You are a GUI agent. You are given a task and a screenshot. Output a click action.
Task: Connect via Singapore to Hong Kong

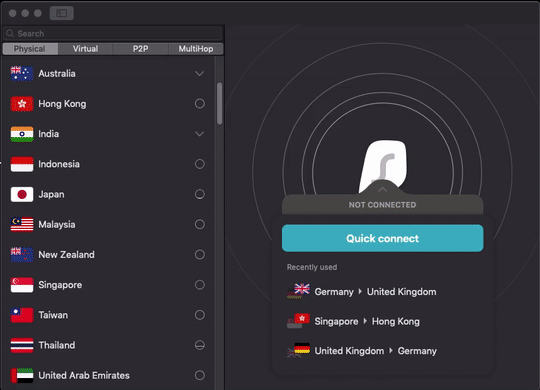point(354,321)
